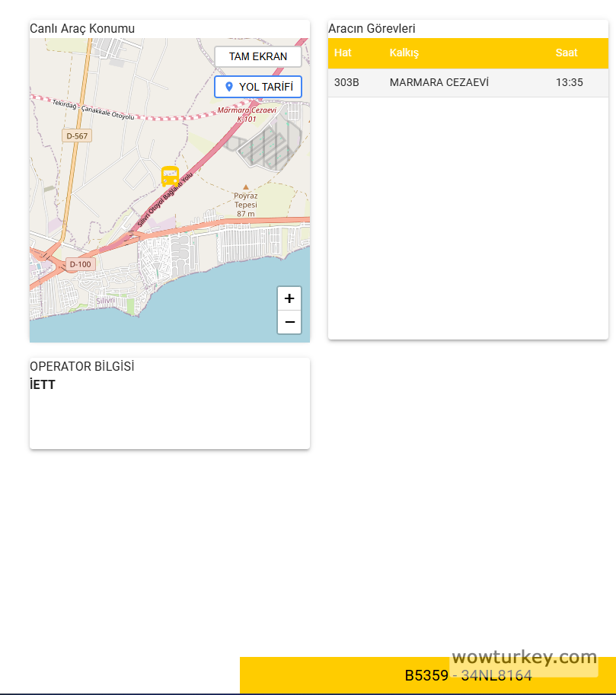Click the Marmara Cezaevi label on the map
Screen dimensions: 616x695
click(246, 111)
